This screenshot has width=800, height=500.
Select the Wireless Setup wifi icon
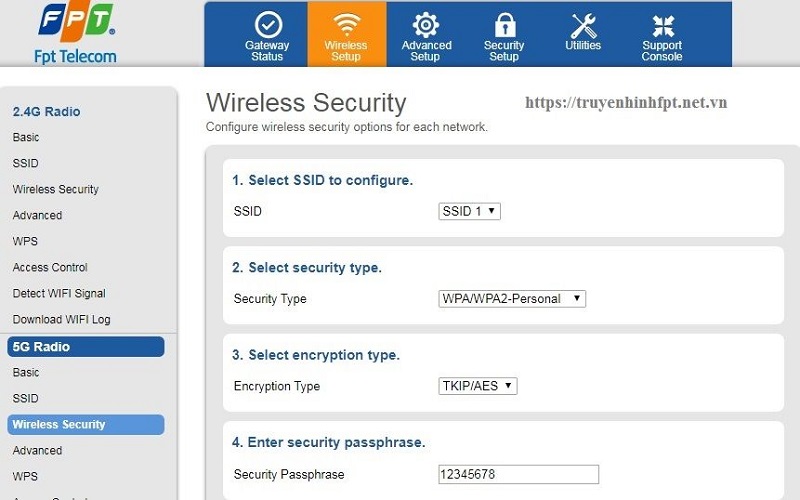pos(346,24)
